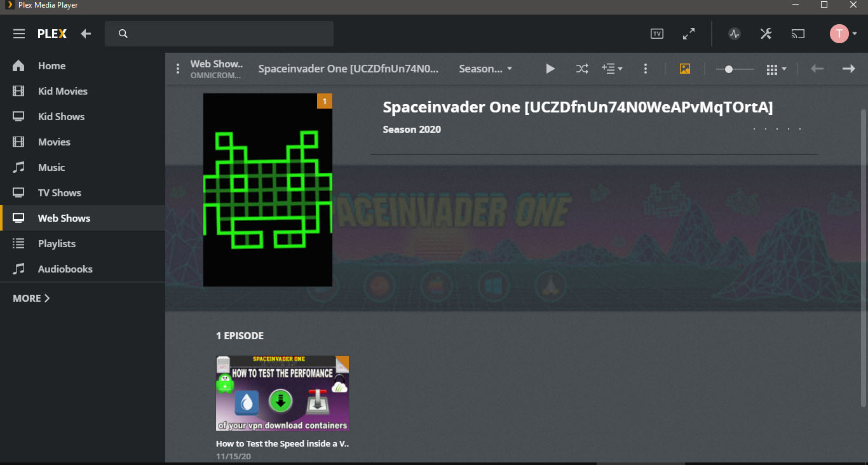Go to Home in the sidebar

pos(83,65)
